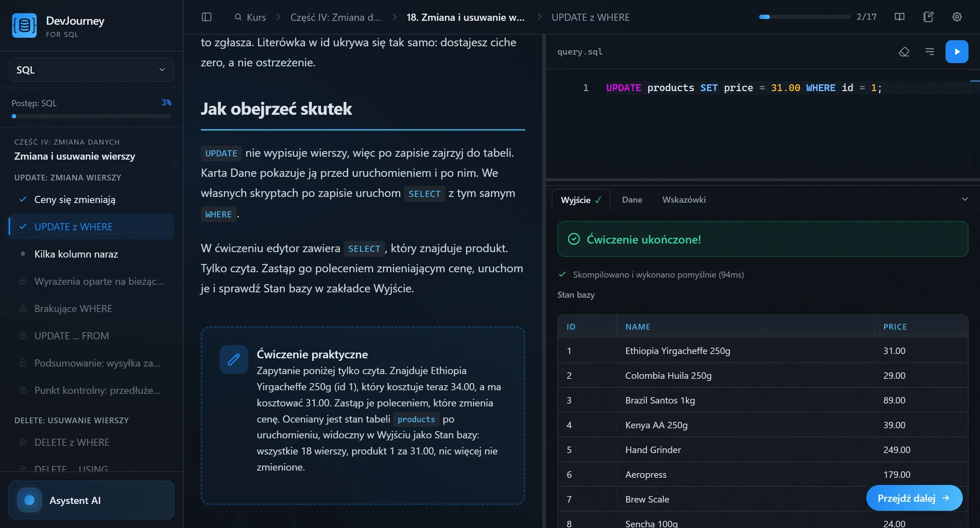Viewport: 980px width, 528px height.
Task: Click the Postęp: SQL progress bar
Action: pos(91,116)
